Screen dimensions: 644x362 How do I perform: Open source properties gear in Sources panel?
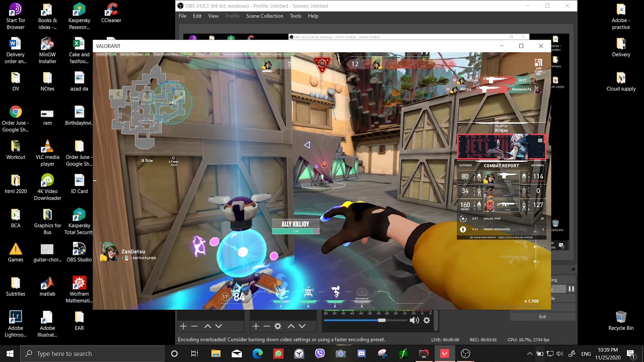pyautogui.click(x=278, y=326)
